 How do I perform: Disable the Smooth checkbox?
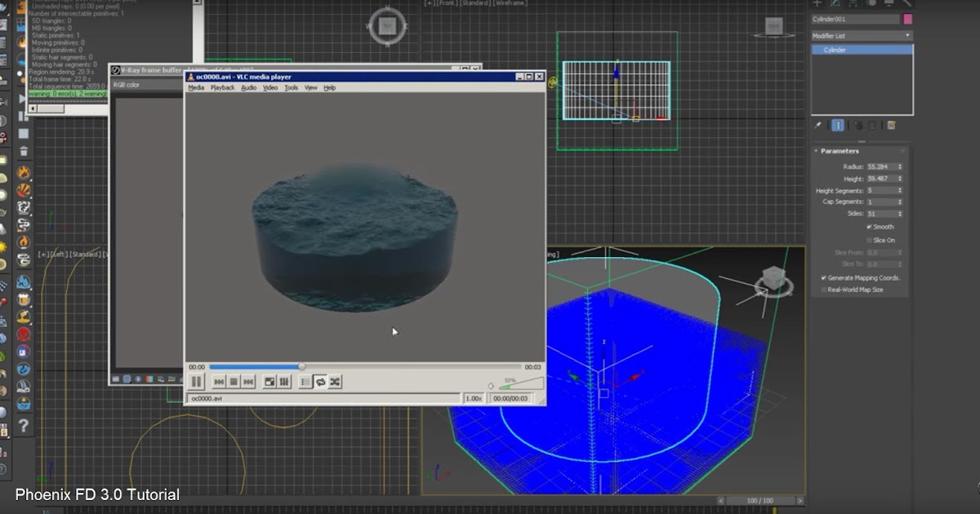[867, 226]
